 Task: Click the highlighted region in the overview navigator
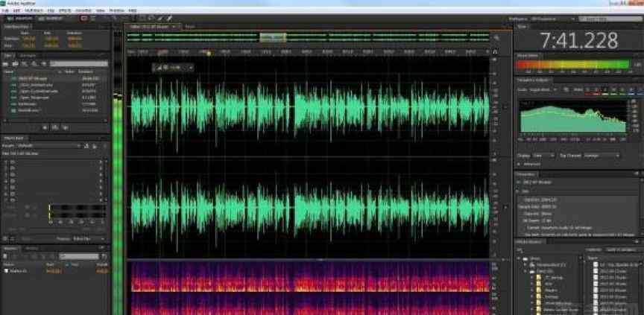pyautogui.click(x=273, y=37)
